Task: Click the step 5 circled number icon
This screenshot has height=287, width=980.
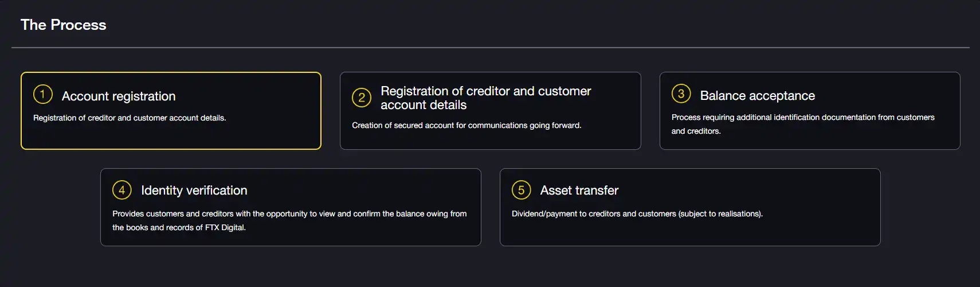Action: 521,190
